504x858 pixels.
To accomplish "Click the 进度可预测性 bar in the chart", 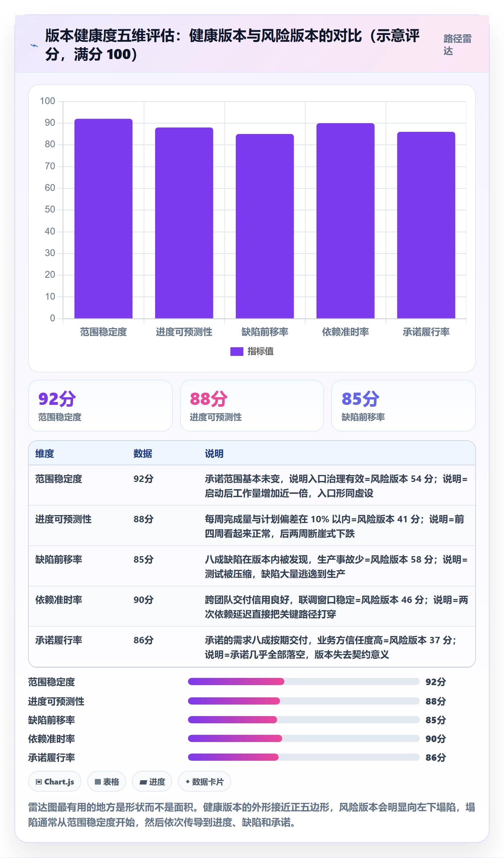I will (x=184, y=223).
